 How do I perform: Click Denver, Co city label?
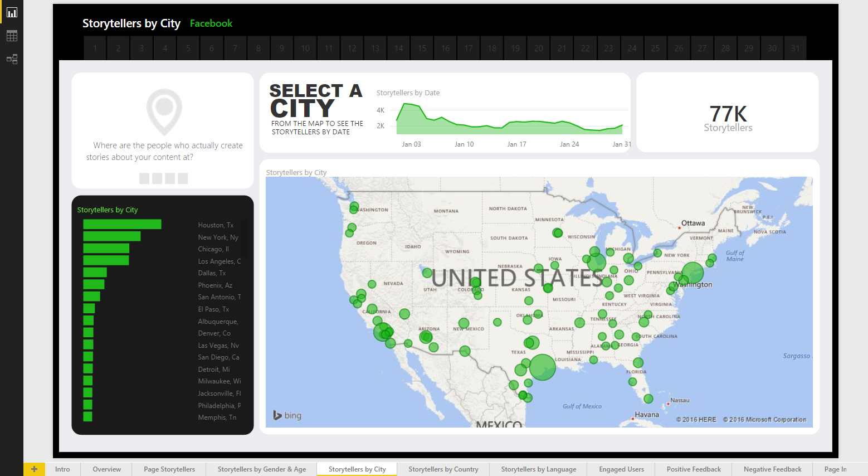tap(214, 333)
